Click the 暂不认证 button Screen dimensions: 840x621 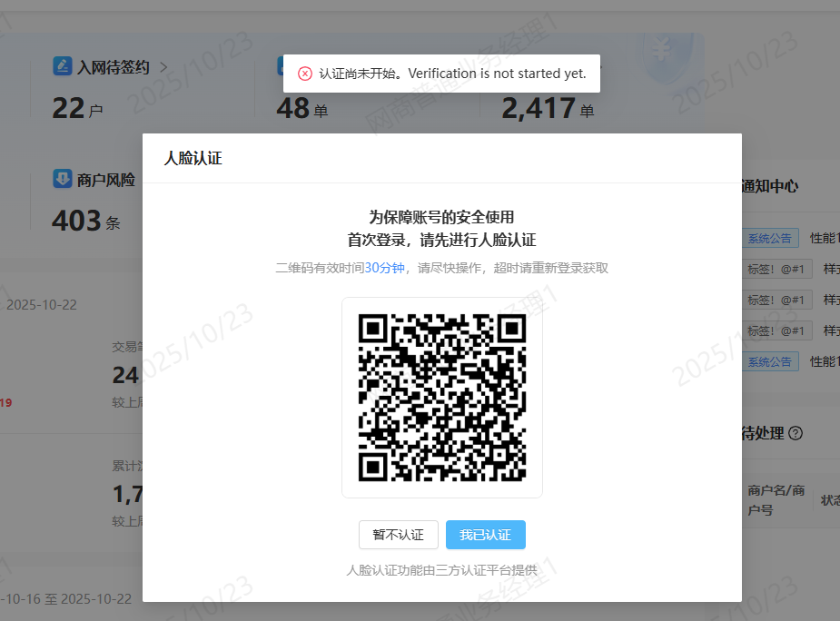click(x=398, y=535)
